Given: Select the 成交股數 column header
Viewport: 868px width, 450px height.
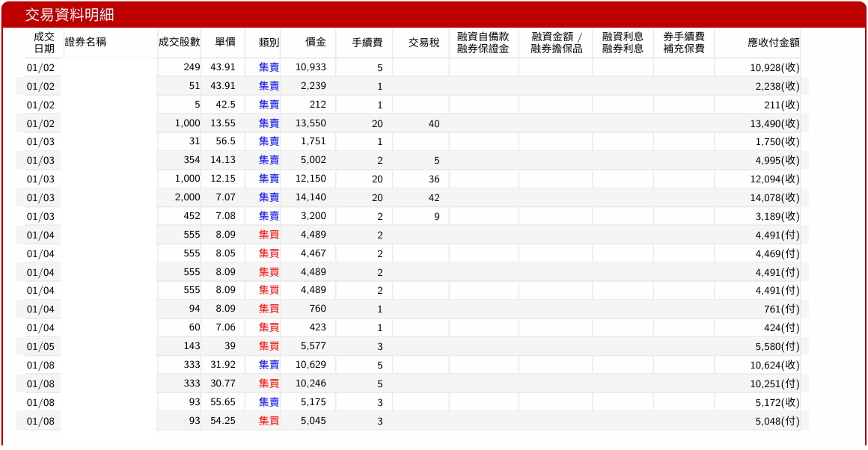Looking at the screenshot, I should 179,42.
